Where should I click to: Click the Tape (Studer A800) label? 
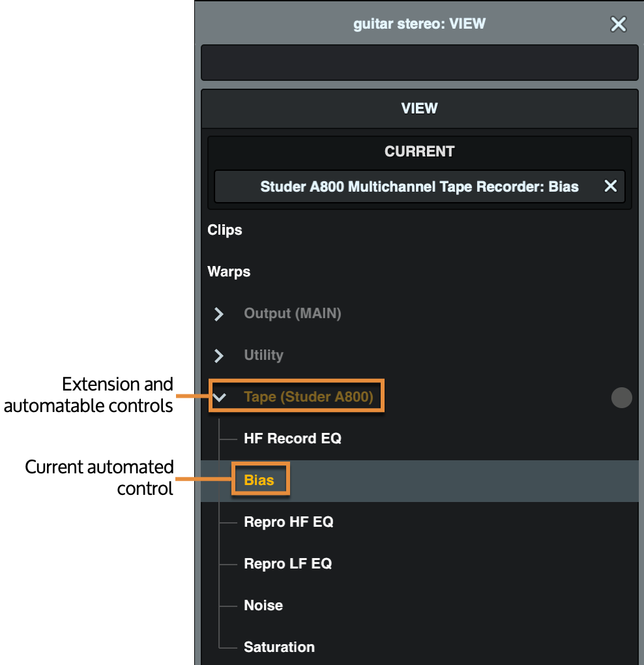pyautogui.click(x=308, y=397)
